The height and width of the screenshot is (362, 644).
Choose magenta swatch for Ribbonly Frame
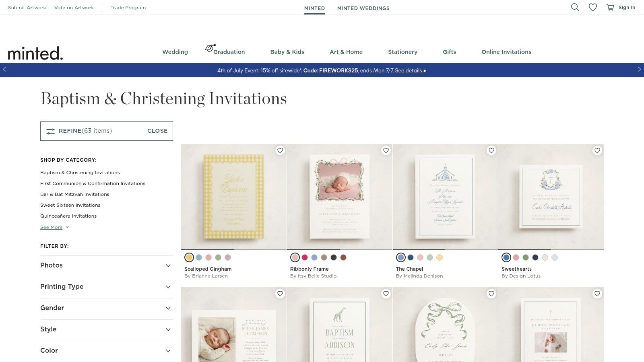[x=305, y=257]
